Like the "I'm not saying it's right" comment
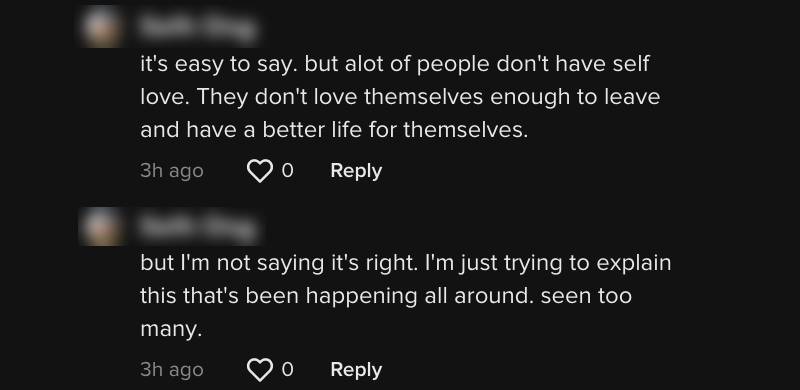The width and height of the screenshot is (800, 390). click(x=260, y=370)
